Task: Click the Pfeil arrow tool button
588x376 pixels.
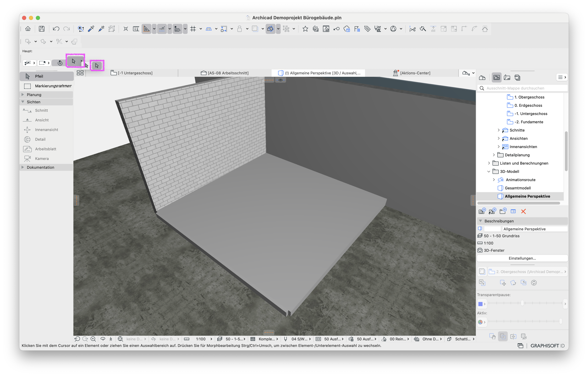Action: pyautogui.click(x=46, y=76)
